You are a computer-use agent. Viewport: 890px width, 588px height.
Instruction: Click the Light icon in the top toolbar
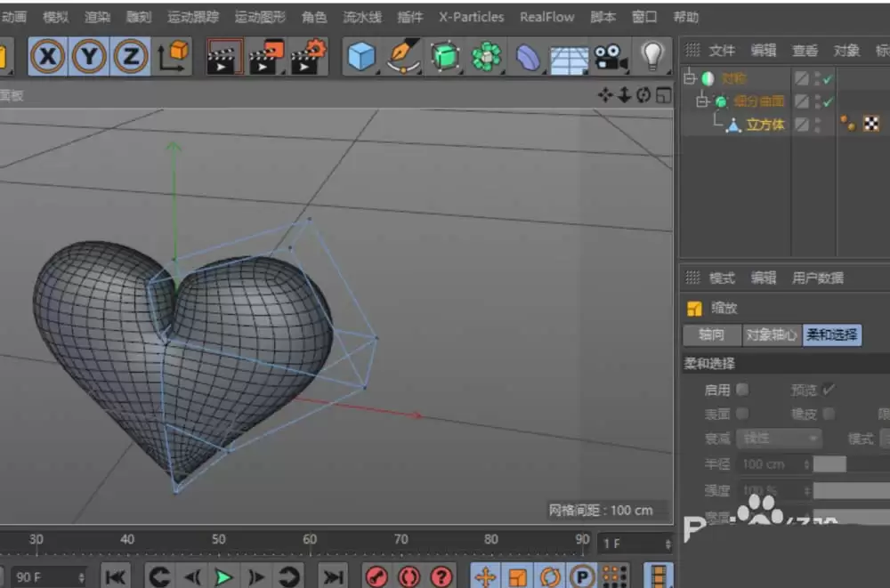point(654,56)
